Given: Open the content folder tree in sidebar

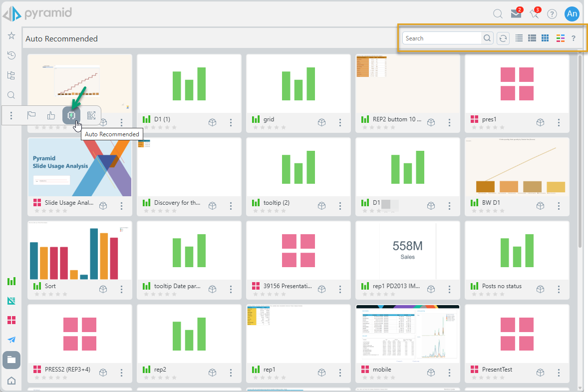Looking at the screenshot, I should click(11, 75).
